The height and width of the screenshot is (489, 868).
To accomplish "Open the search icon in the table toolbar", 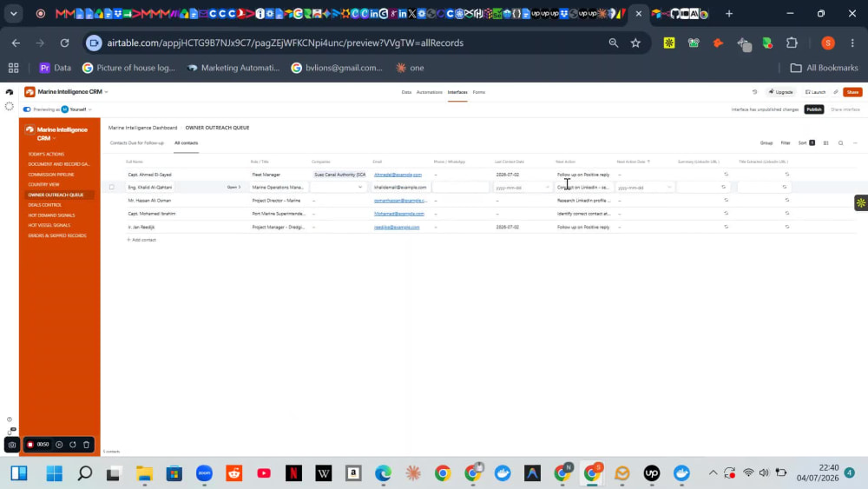I will [x=840, y=143].
